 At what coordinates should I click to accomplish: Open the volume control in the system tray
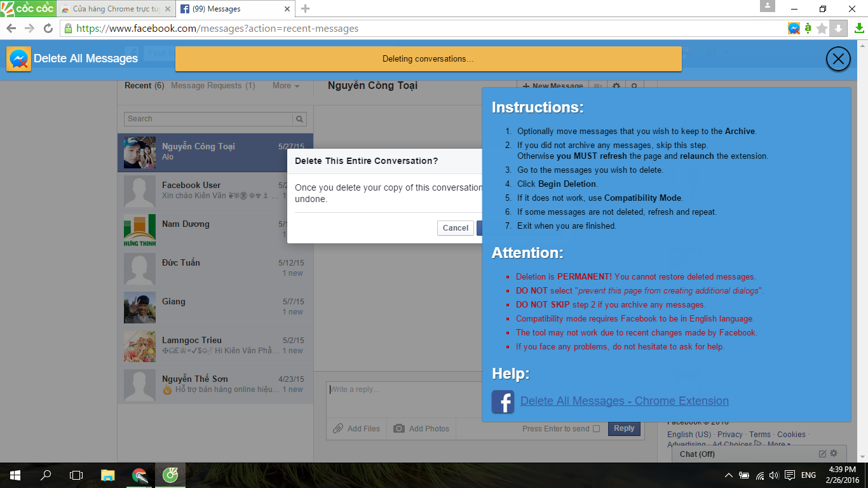[x=773, y=475]
